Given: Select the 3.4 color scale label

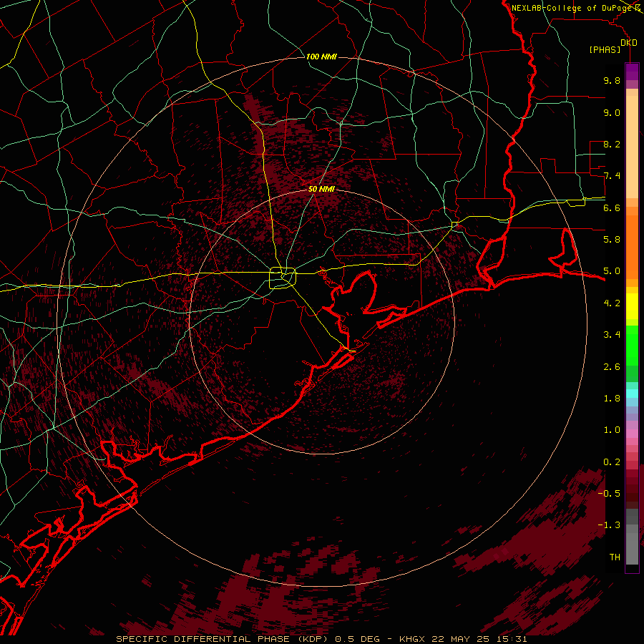Looking at the screenshot, I should [612, 335].
